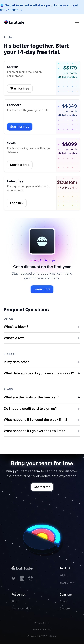Open the Twitter icon in footer

[x=14, y=578]
